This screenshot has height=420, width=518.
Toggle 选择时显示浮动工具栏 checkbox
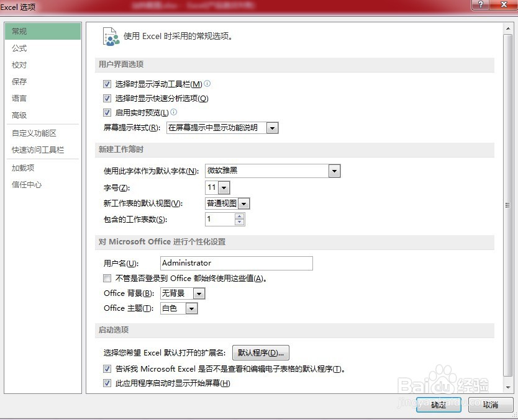107,84
